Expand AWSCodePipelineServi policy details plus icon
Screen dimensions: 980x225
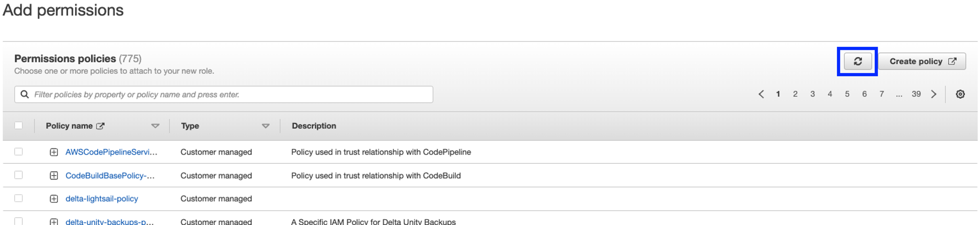[54, 152]
